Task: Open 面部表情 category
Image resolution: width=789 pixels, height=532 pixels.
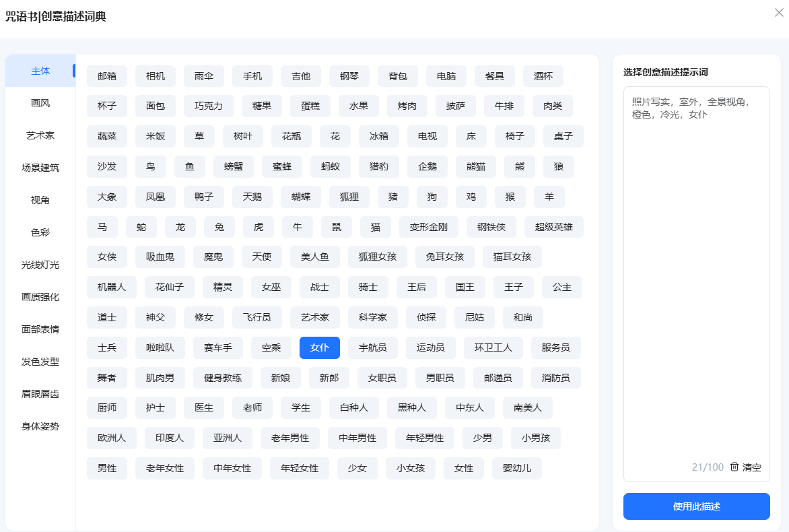Action: (40, 329)
